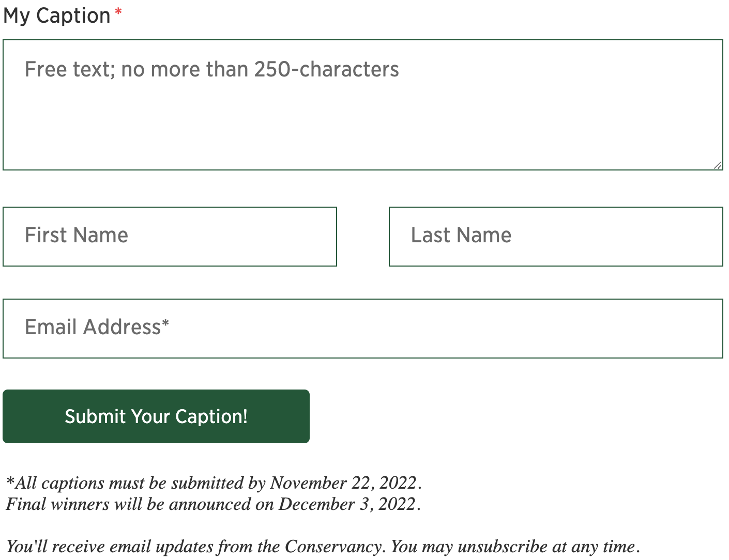
Task: Click the "December 3, 2022" announcement date
Action: click(x=347, y=504)
